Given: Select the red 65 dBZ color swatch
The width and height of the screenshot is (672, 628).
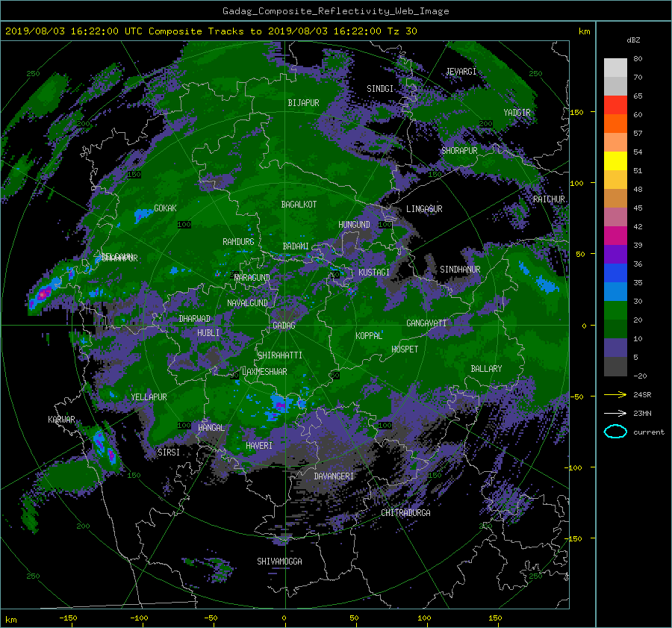Looking at the screenshot, I should point(615,105).
